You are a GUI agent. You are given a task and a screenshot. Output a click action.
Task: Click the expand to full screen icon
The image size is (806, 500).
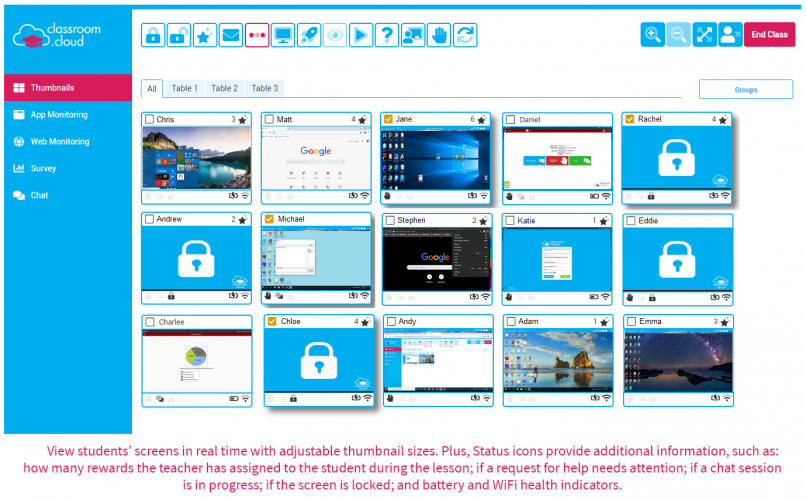point(705,35)
